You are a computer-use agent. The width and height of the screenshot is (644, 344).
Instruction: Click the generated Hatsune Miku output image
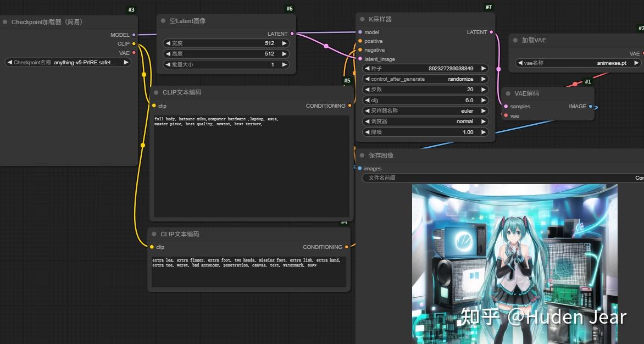coord(515,264)
